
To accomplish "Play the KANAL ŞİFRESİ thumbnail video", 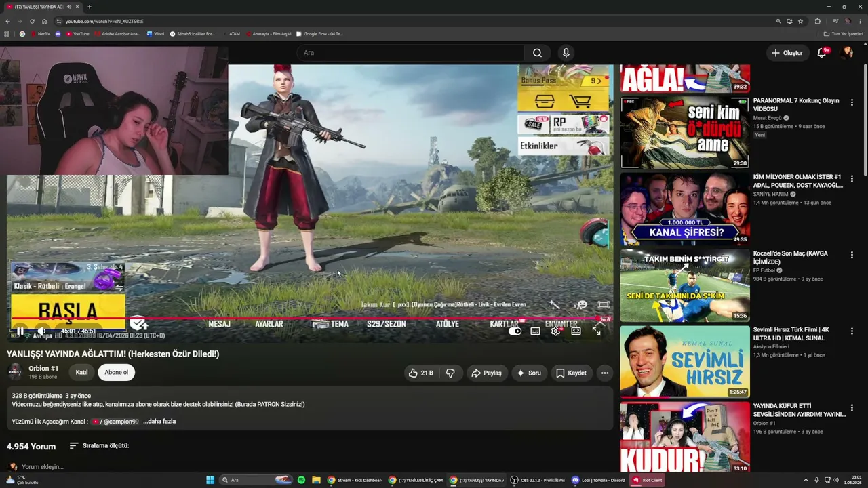I will (685, 209).
